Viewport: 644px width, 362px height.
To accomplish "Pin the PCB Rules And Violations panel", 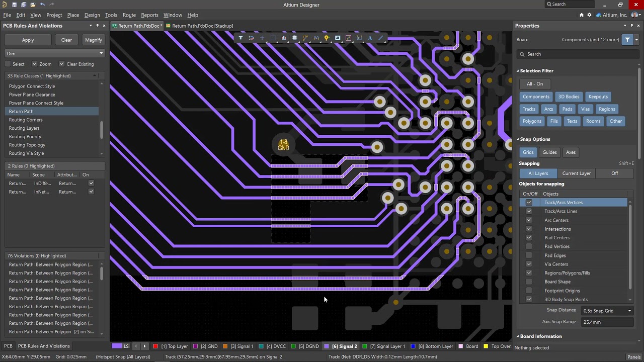I will 98,26.
